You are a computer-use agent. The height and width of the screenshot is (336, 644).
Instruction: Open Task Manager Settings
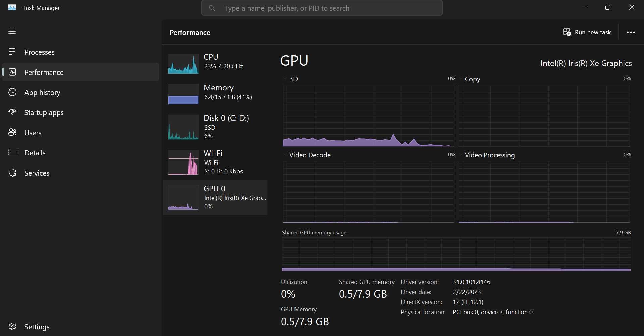tap(80, 327)
